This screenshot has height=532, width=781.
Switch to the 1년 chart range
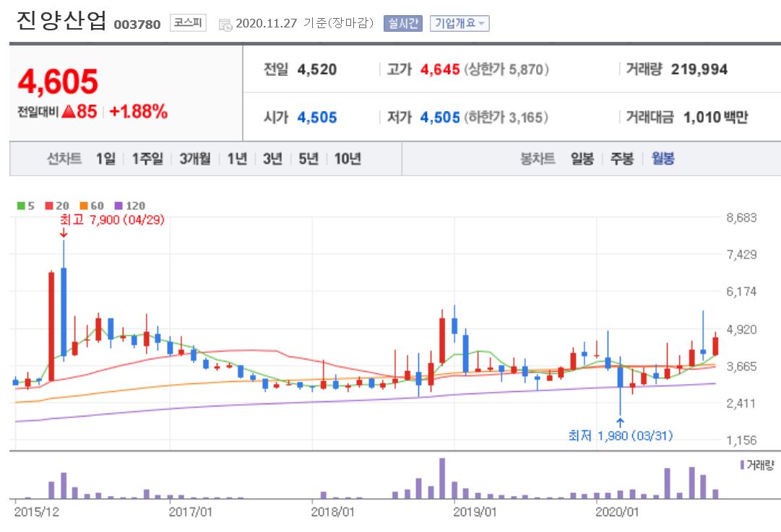[237, 159]
